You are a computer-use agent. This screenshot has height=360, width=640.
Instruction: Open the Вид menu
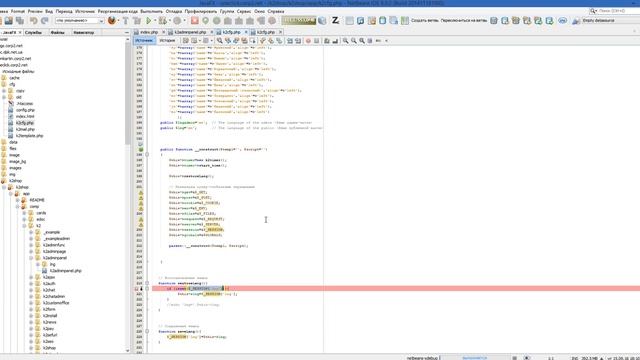(x=49, y=11)
